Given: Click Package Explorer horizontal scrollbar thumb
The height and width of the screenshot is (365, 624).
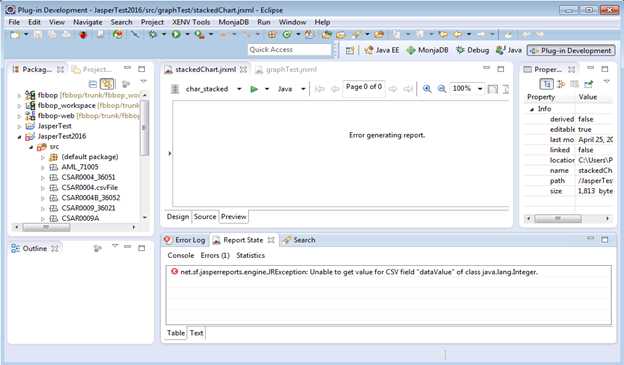Looking at the screenshot, I should 47,227.
